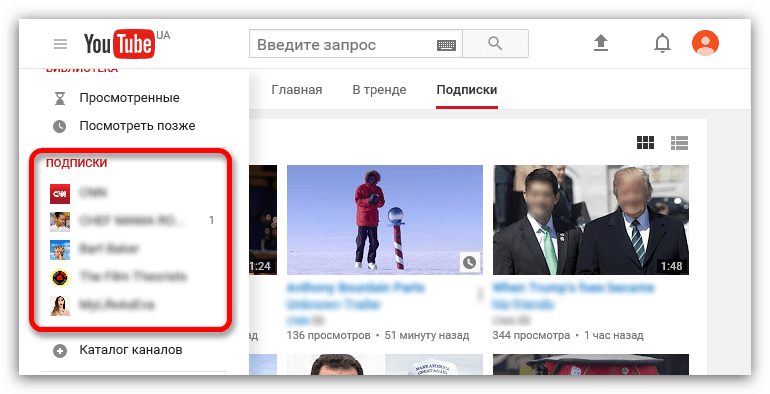This screenshot has width=770, height=394.
Task: Click the '344 просмотра' video's blurred title
Action: click(574, 296)
